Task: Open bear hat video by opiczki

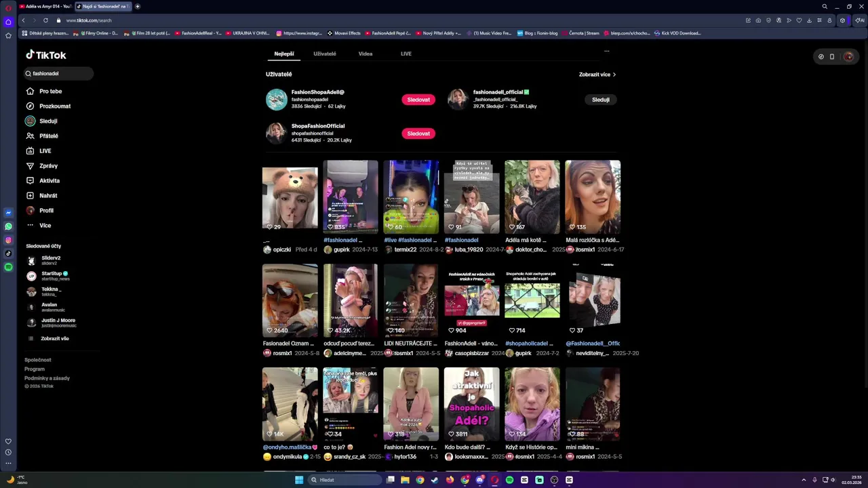Action: 290,197
